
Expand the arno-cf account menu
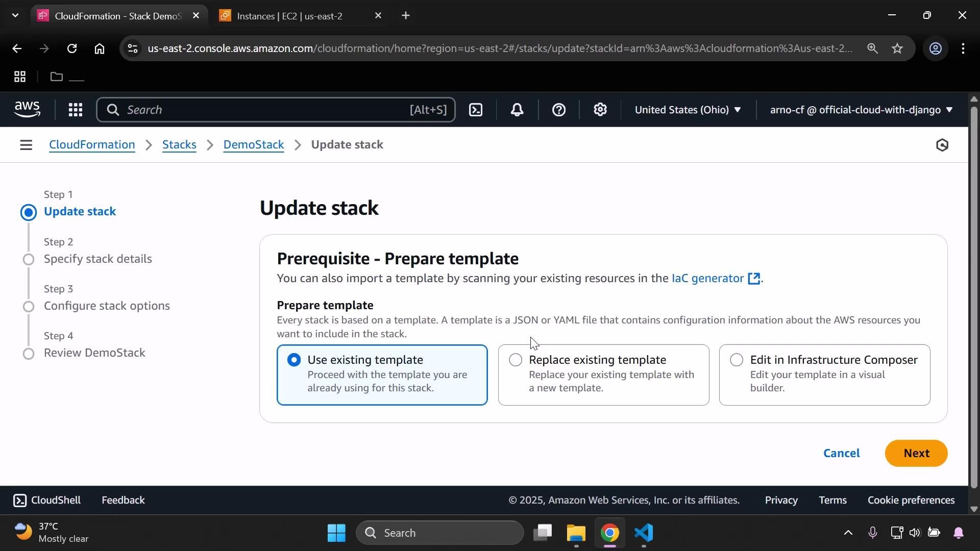pyautogui.click(x=861, y=110)
